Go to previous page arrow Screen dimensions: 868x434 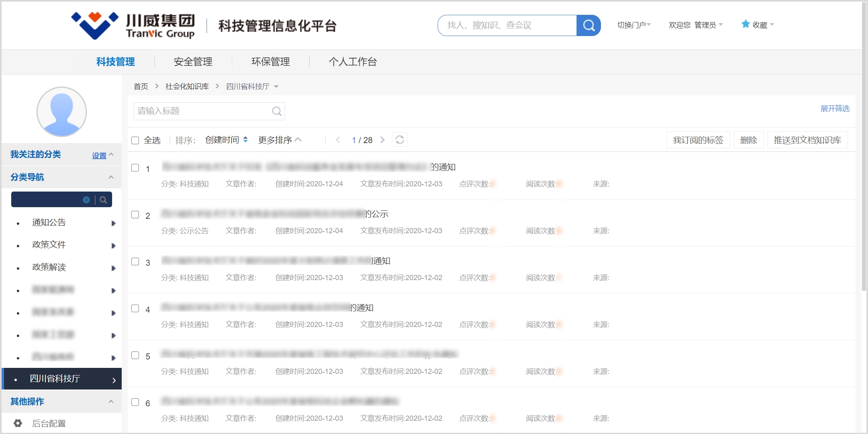coord(338,140)
